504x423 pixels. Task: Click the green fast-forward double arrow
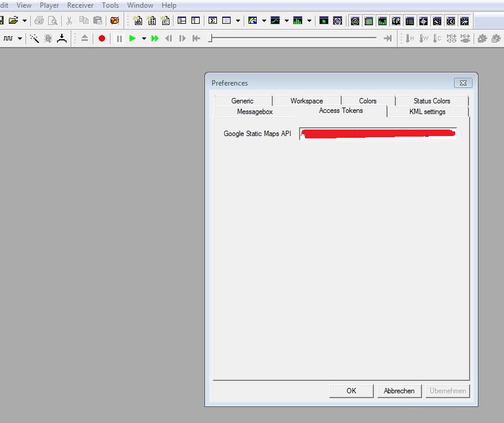pos(155,39)
